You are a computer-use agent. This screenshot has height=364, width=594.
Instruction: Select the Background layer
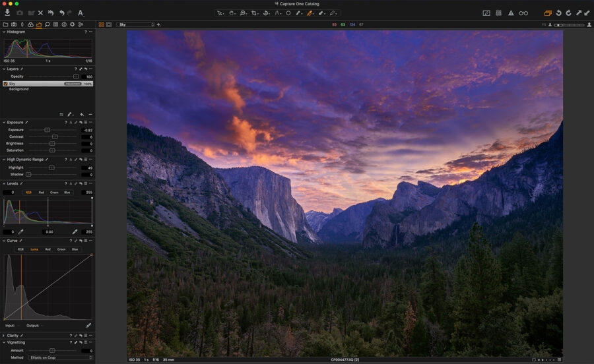[x=19, y=89]
